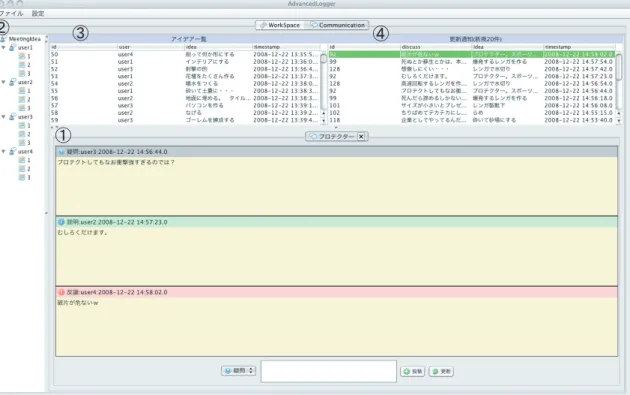Select item 1 icon under user1
Screen dimensions: 630x395
pyautogui.click(x=22, y=56)
